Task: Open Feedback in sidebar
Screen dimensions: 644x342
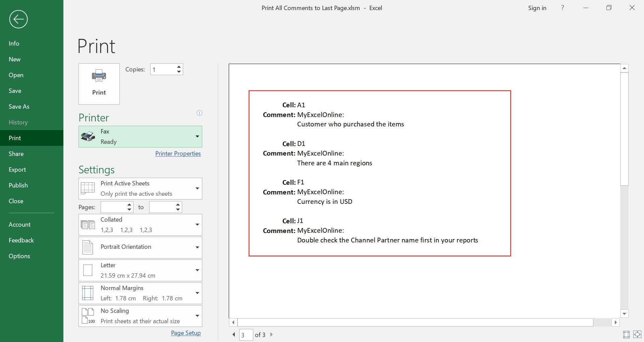Action: tap(32, 240)
